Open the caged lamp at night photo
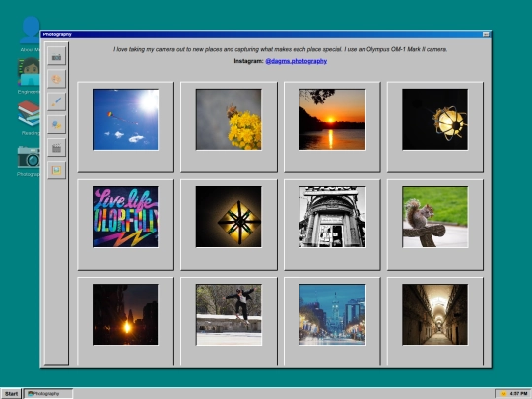 pyautogui.click(x=434, y=119)
